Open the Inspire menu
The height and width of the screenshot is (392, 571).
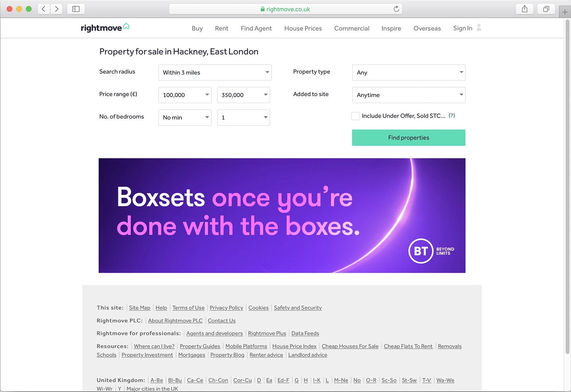coord(391,28)
